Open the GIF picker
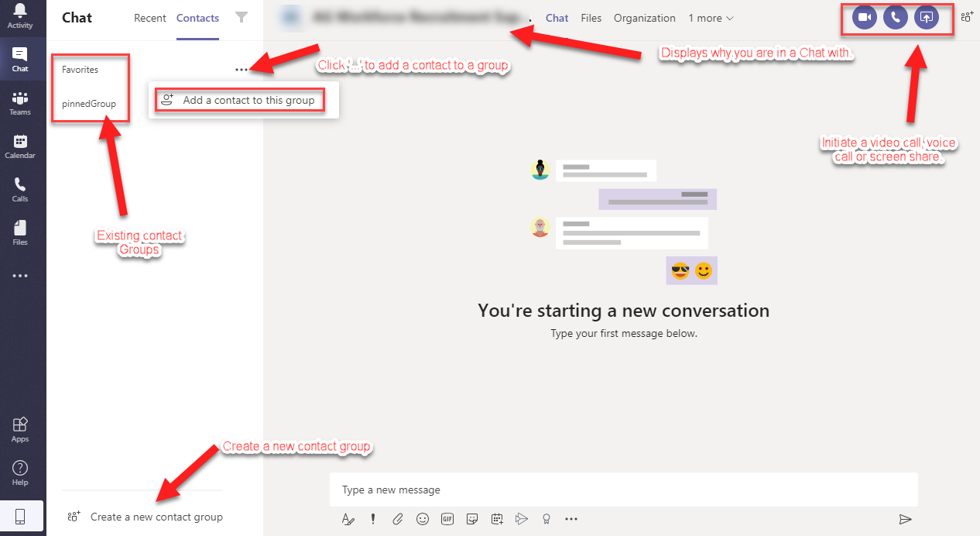The width and height of the screenshot is (980, 536). click(x=447, y=519)
